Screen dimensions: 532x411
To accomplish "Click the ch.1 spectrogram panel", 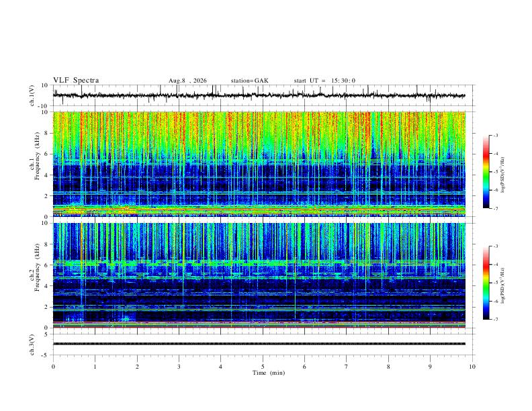I will 259,164.
